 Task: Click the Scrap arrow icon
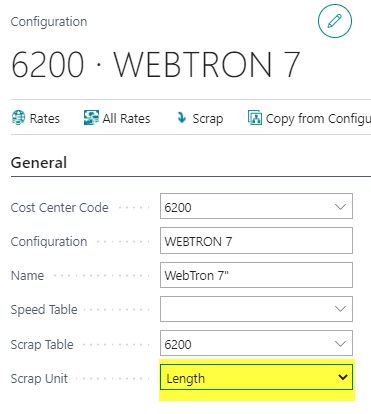point(182,117)
